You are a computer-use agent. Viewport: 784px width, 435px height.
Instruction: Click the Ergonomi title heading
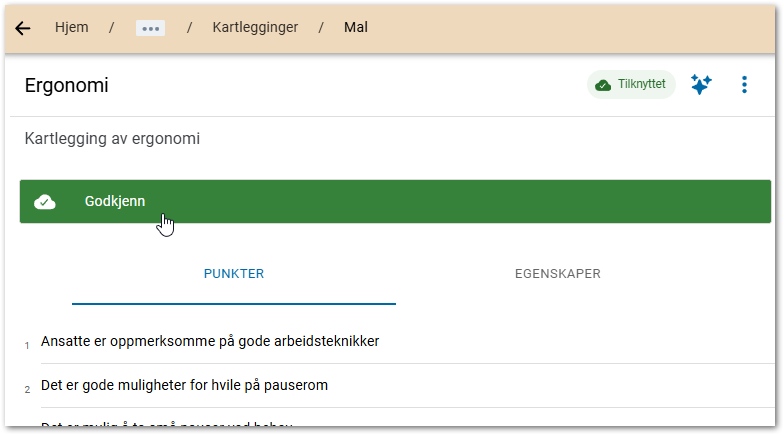(66, 86)
